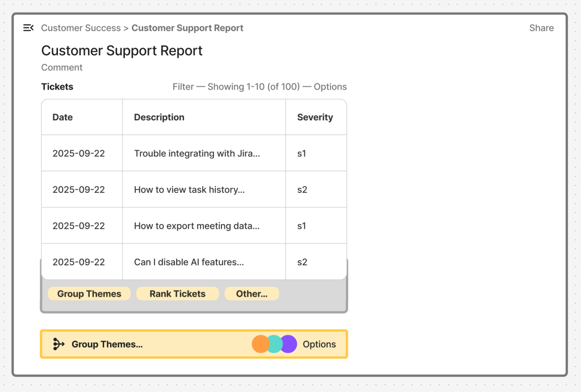Add a comment to the report
The image size is (581, 392).
click(61, 67)
